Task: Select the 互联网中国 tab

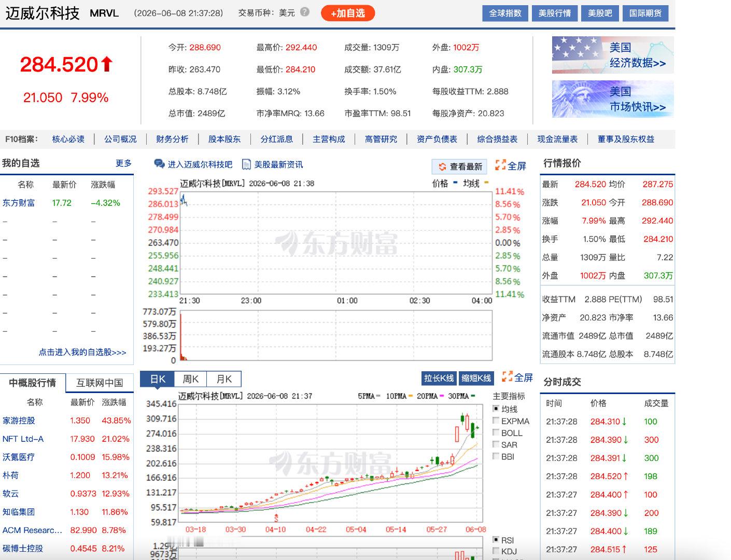Action: (100, 383)
